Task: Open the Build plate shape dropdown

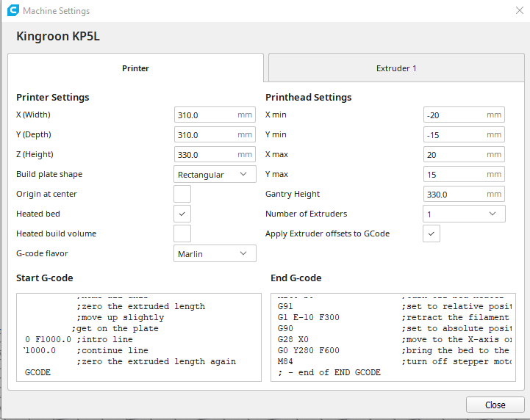Action: [215, 174]
